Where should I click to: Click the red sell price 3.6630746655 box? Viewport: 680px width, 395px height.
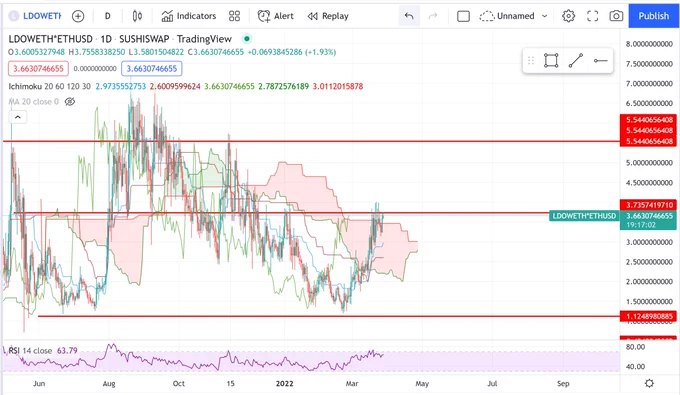tap(38, 69)
